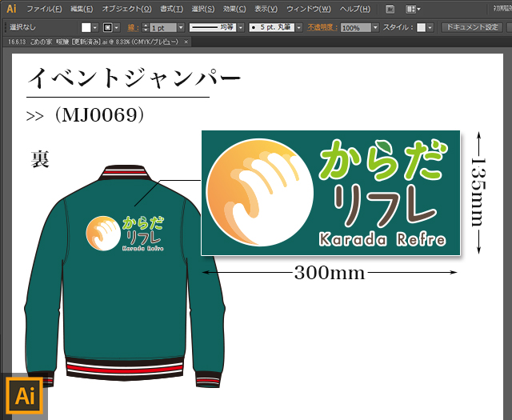512x420 pixels.
Task: Click the control panel grip handle
Action: click(x=6, y=28)
